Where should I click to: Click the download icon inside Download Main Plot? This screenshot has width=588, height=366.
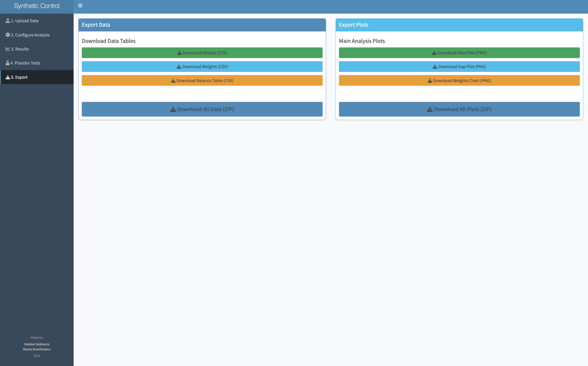(434, 52)
